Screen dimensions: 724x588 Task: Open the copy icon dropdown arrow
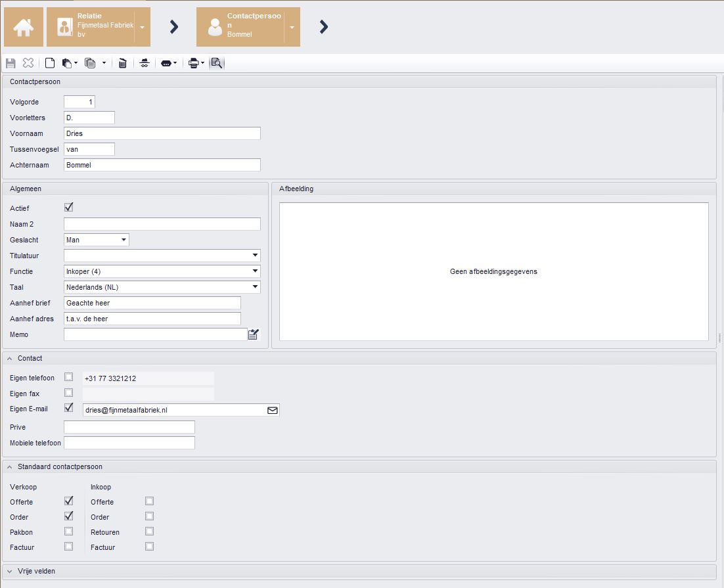(104, 63)
